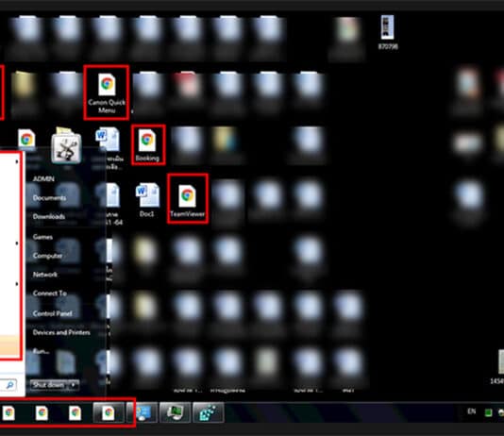Click the cyan dotted taskbar application icon

209,412
